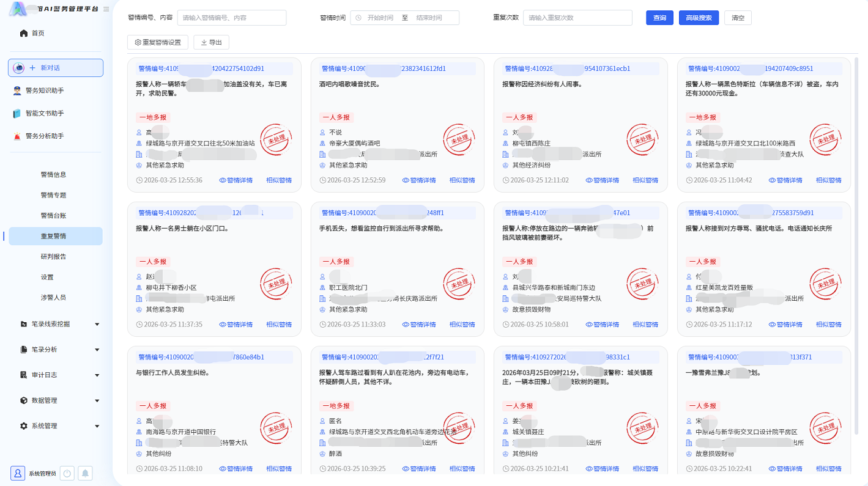Click the 系统管理员 avatar icon
Image resolution: width=868 pixels, height=486 pixels.
[x=17, y=473]
